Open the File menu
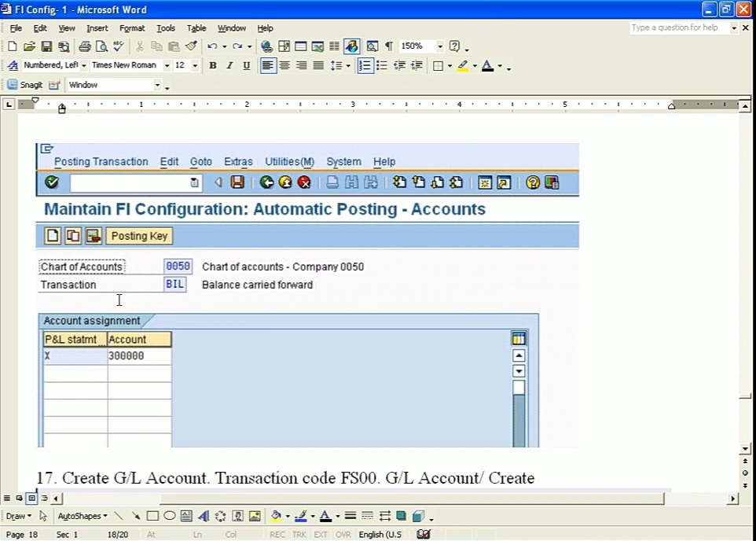This screenshot has width=756, height=541. tap(16, 28)
